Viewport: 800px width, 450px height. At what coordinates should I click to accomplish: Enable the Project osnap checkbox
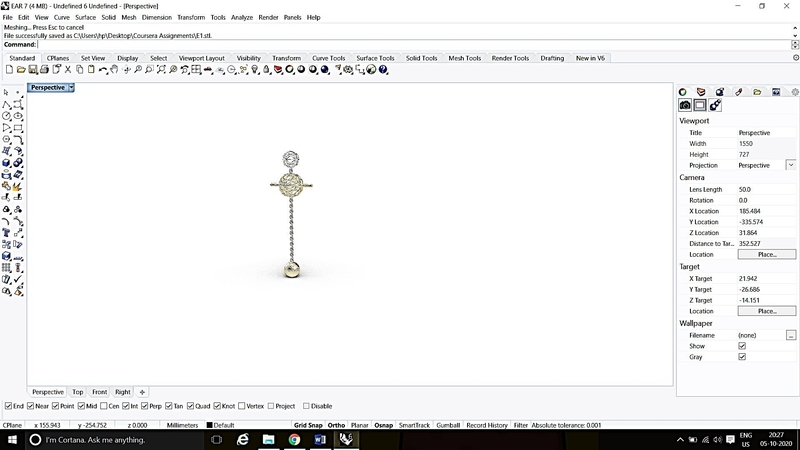pyautogui.click(x=271, y=406)
